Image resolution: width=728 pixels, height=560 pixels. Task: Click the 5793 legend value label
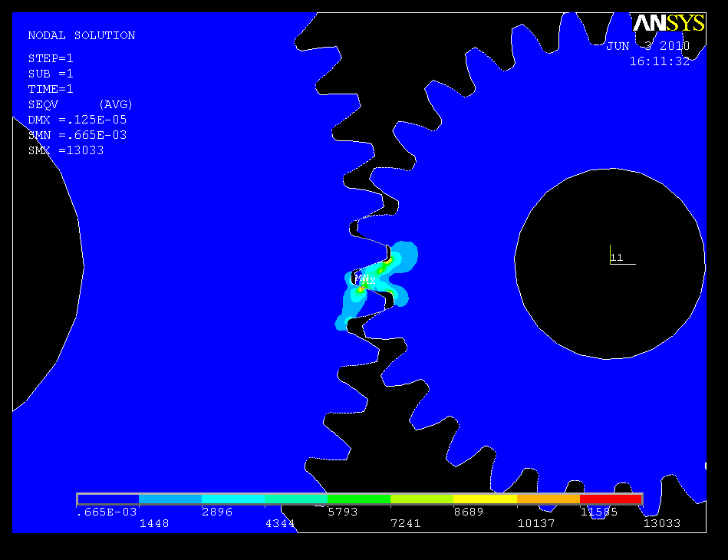click(x=342, y=511)
